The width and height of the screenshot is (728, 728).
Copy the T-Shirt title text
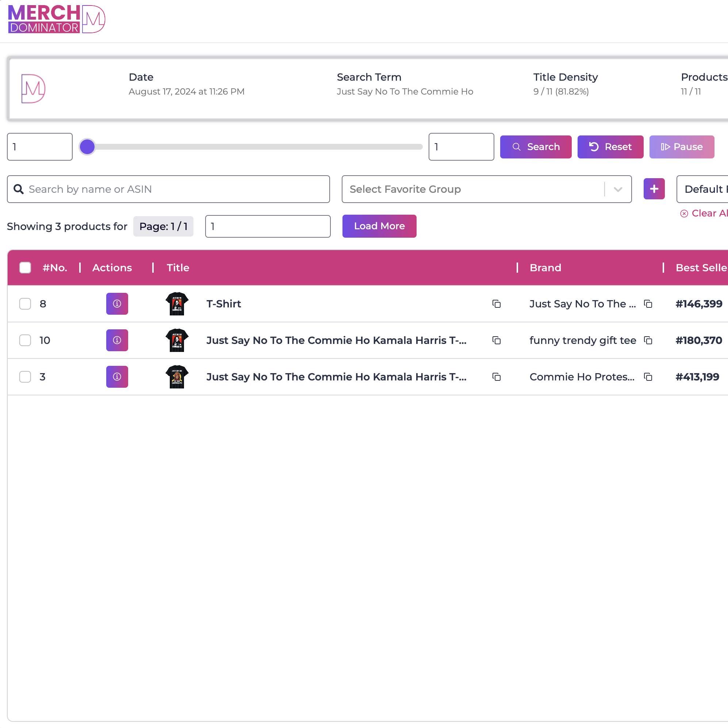pos(496,304)
